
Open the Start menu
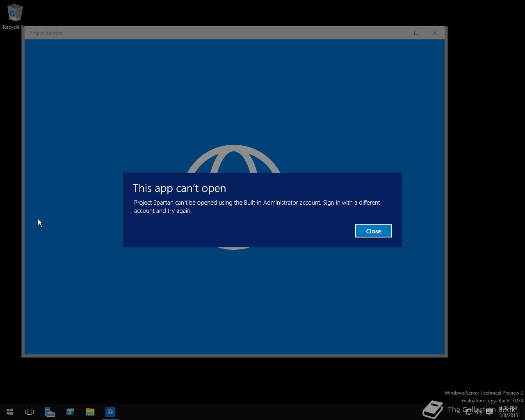[x=10, y=412]
